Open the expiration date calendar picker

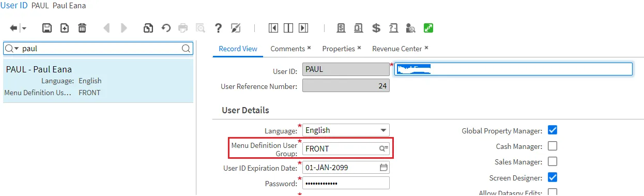pos(384,168)
